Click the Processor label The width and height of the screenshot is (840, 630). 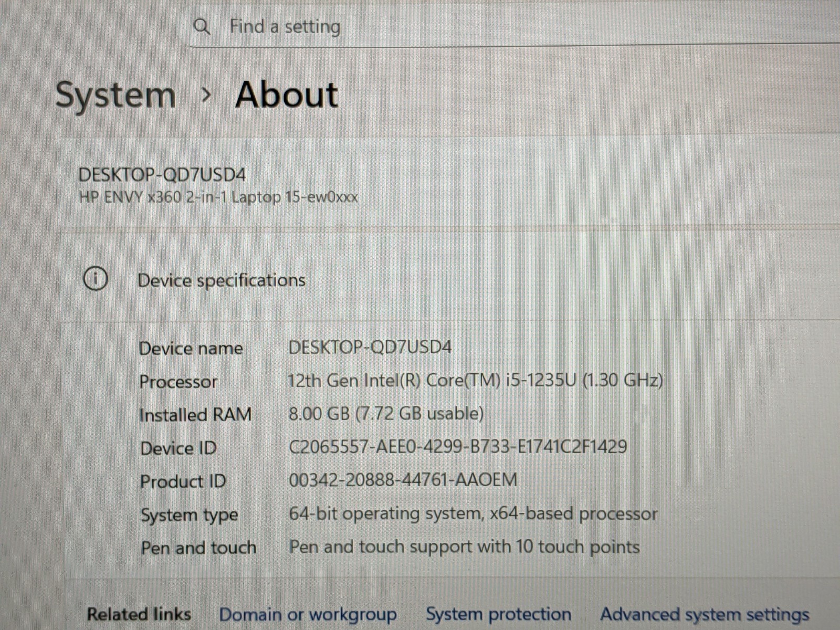click(x=178, y=382)
